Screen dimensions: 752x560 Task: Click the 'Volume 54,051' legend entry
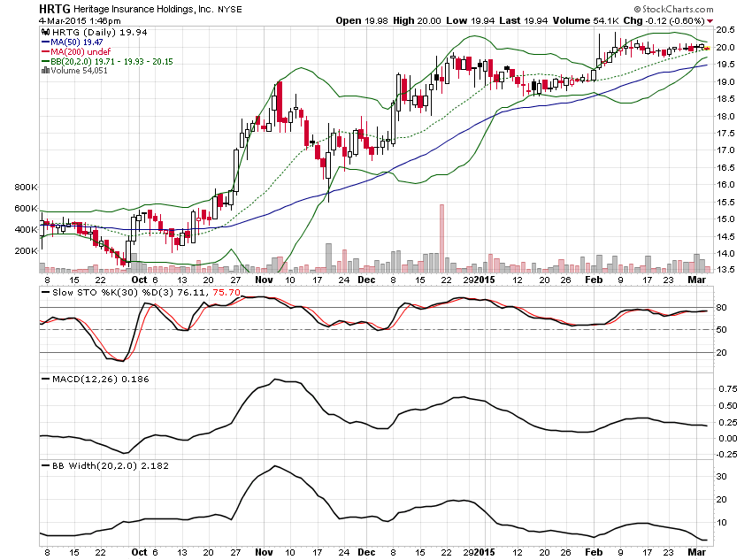[79, 71]
